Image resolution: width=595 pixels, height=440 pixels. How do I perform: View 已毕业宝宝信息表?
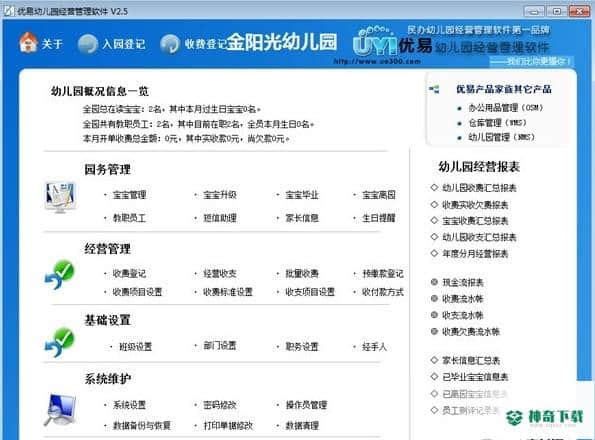click(x=475, y=377)
